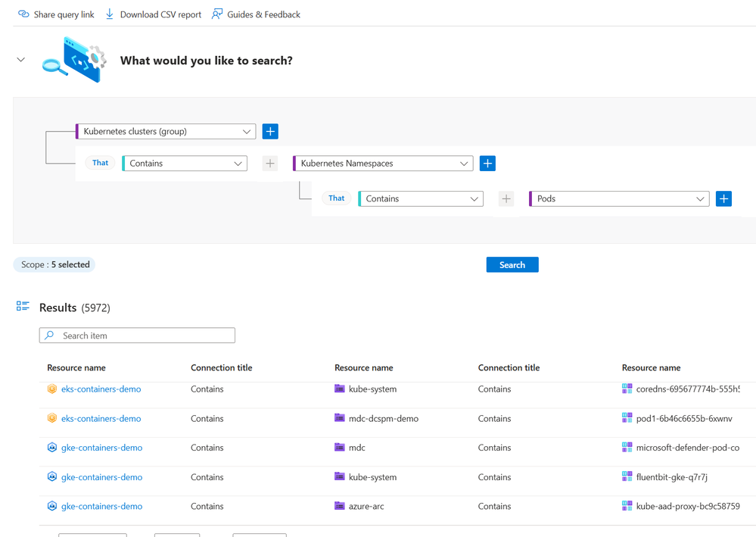Screen dimensions: 756x537
Task: Select kube-system namespace in first row
Action: (372, 389)
